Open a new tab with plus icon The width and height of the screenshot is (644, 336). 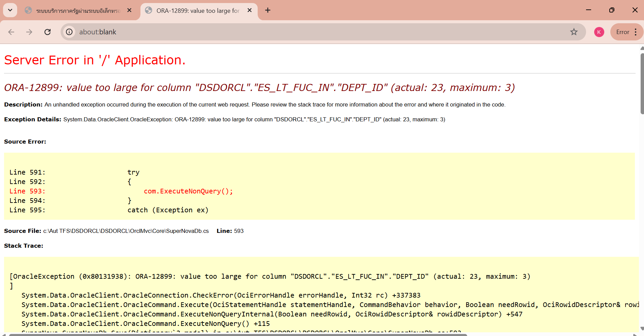pos(268,10)
